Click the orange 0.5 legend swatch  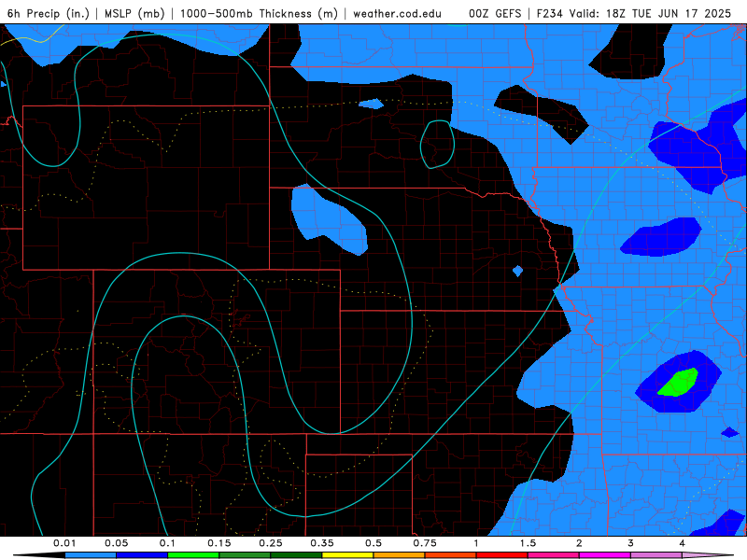(400, 555)
